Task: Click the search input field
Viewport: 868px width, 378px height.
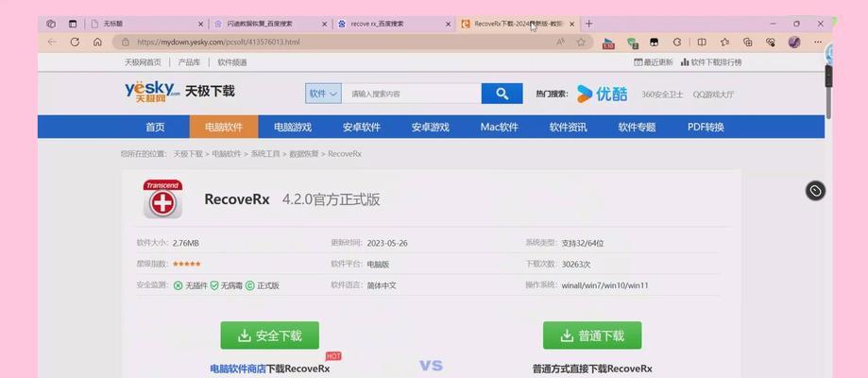Action: pyautogui.click(x=411, y=94)
